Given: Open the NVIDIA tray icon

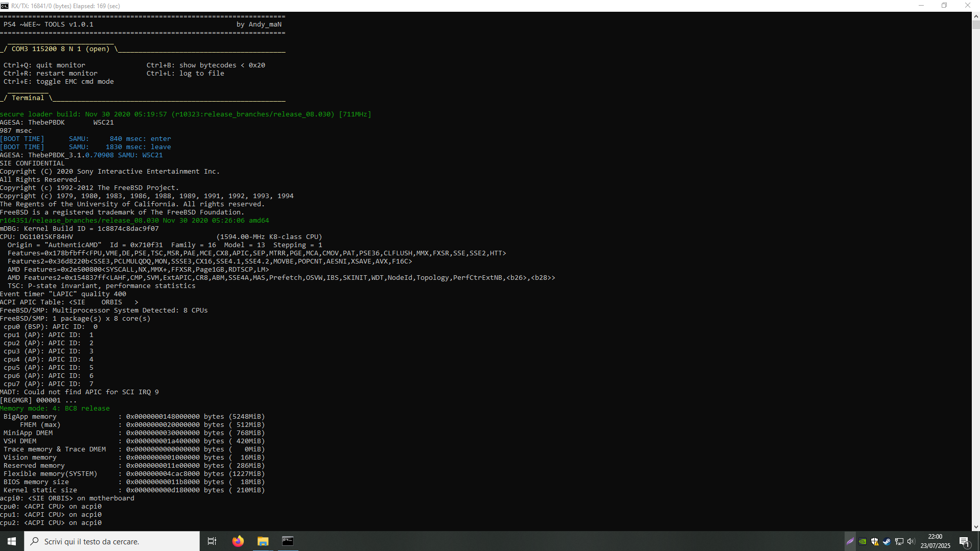Looking at the screenshot, I should [862, 541].
